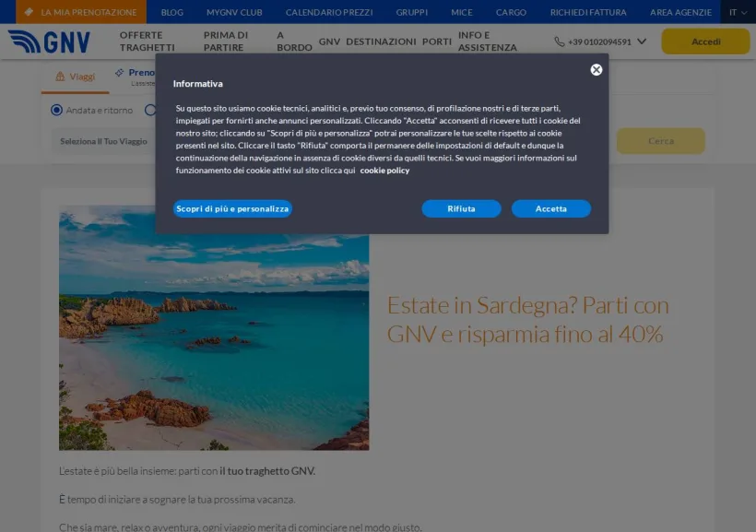Open the Cargo page

tap(511, 13)
